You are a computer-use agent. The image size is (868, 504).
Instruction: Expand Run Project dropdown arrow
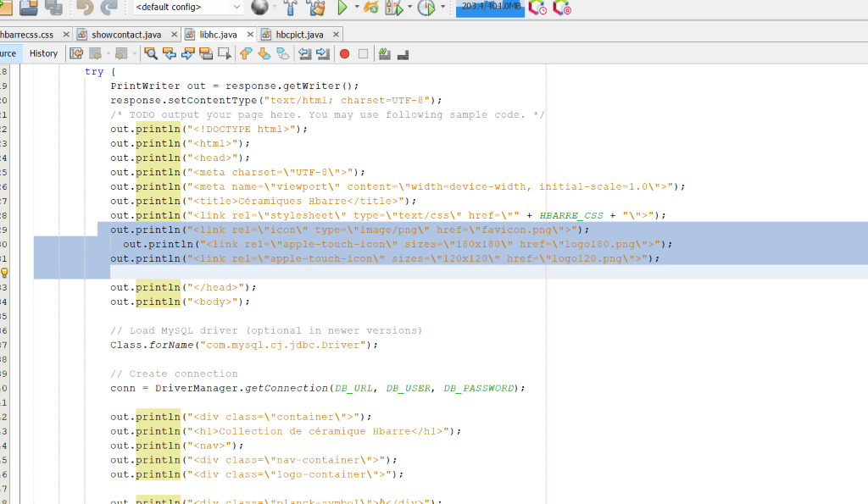tap(356, 8)
